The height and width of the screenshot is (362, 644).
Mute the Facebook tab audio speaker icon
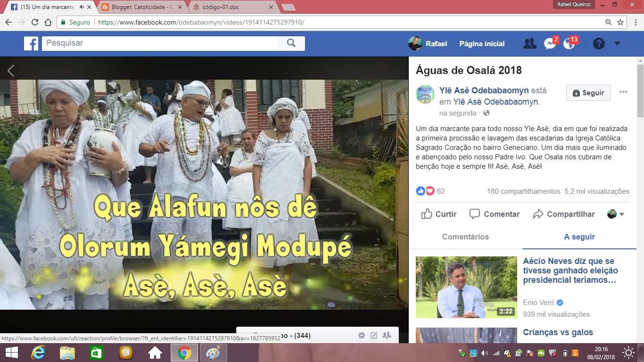coord(82,7)
